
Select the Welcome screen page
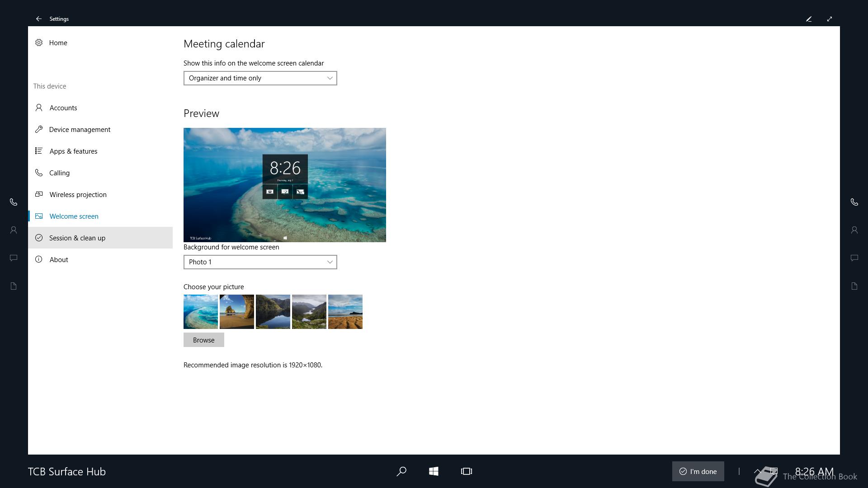(100, 216)
